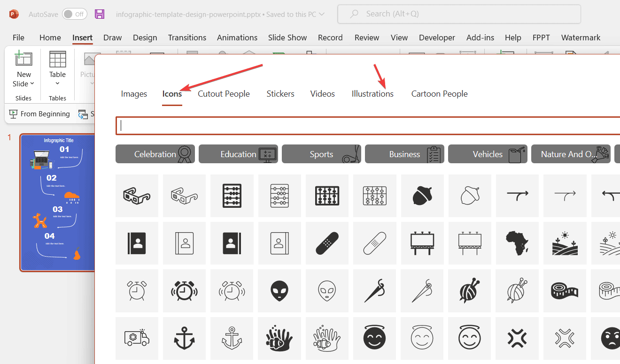Select the ringing alarm clock solid icon

184,291
